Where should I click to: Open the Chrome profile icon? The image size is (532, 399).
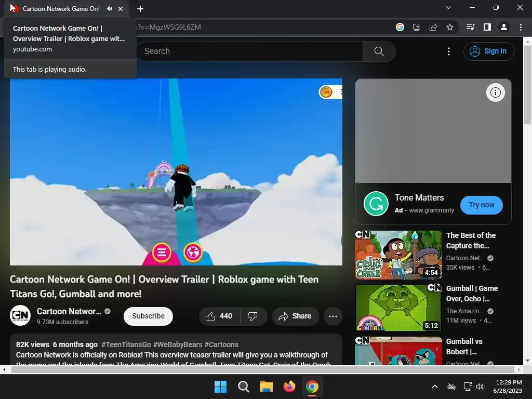pos(504,27)
